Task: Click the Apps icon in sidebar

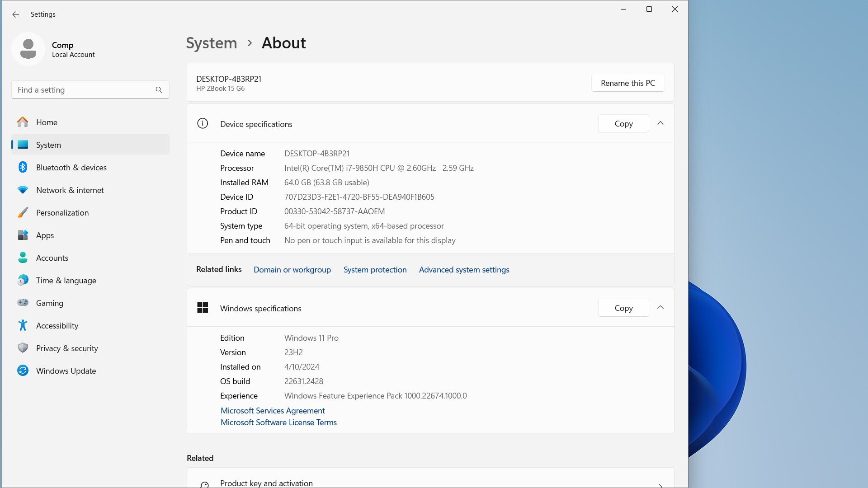Action: click(x=23, y=235)
